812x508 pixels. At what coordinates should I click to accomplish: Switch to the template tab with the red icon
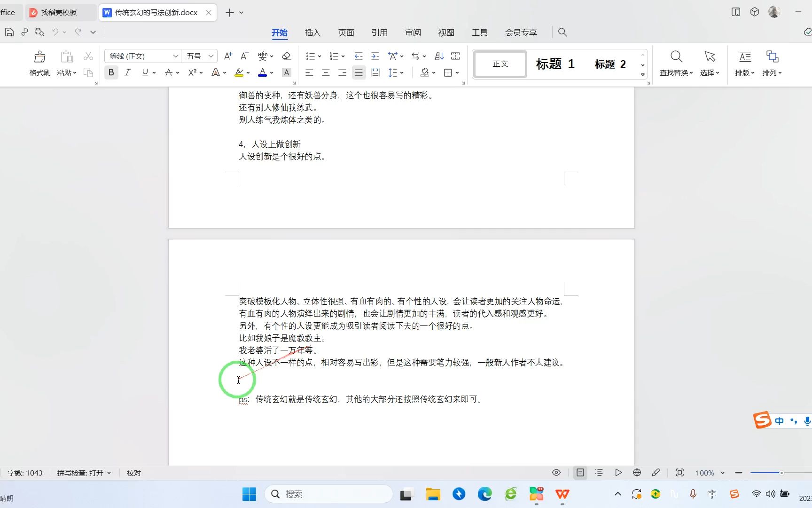click(x=61, y=13)
